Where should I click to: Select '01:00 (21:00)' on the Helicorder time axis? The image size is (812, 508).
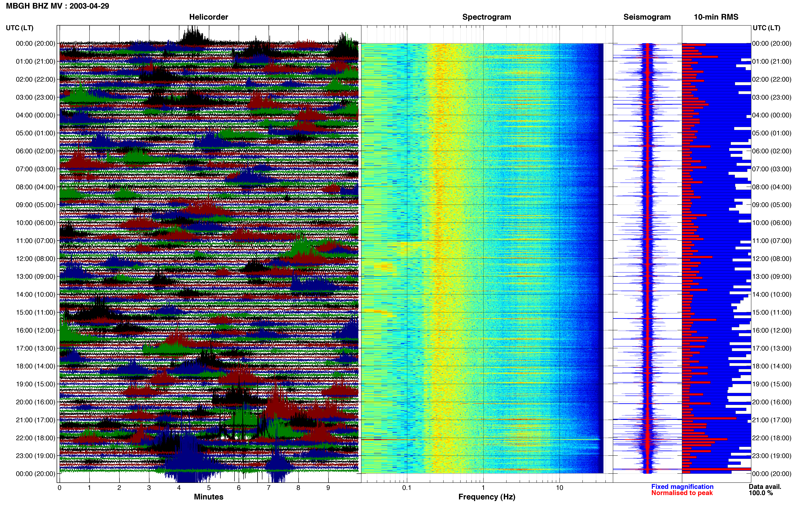coord(36,61)
